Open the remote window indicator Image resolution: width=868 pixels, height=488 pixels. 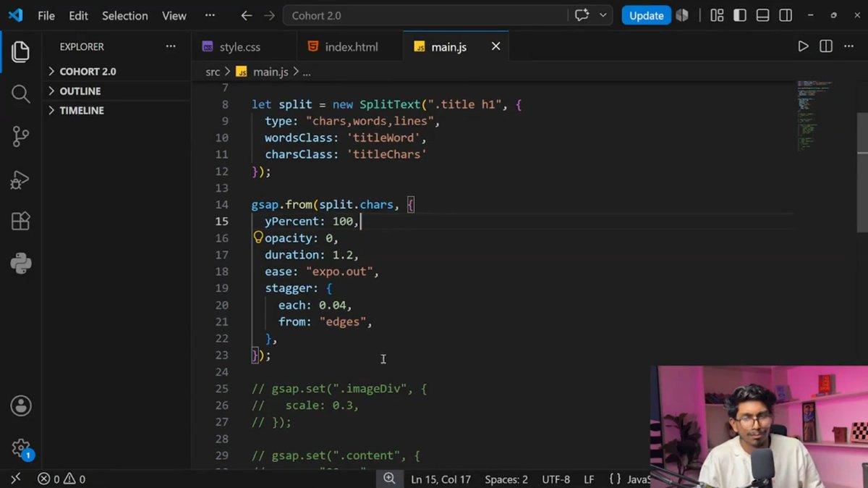coord(16,479)
